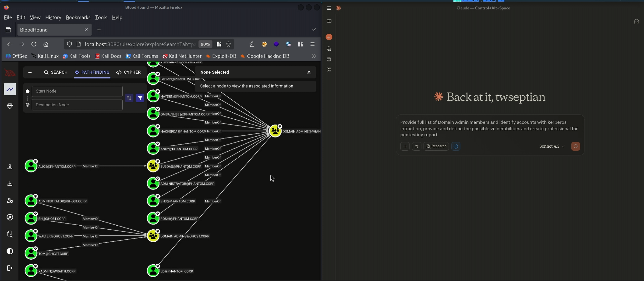Open the Sonnet 4.5 model dropdown
The height and width of the screenshot is (281, 644).
point(552,146)
